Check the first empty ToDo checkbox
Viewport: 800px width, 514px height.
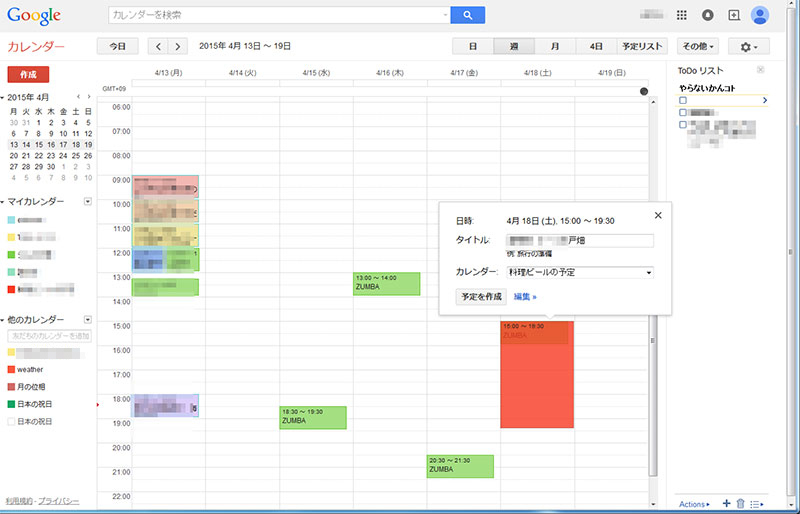coord(683,100)
